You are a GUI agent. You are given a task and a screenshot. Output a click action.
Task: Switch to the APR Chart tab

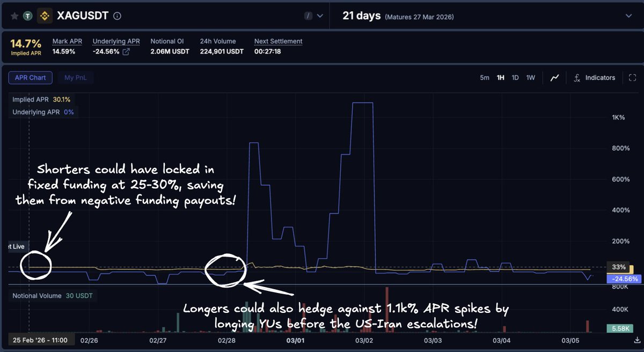tap(30, 78)
